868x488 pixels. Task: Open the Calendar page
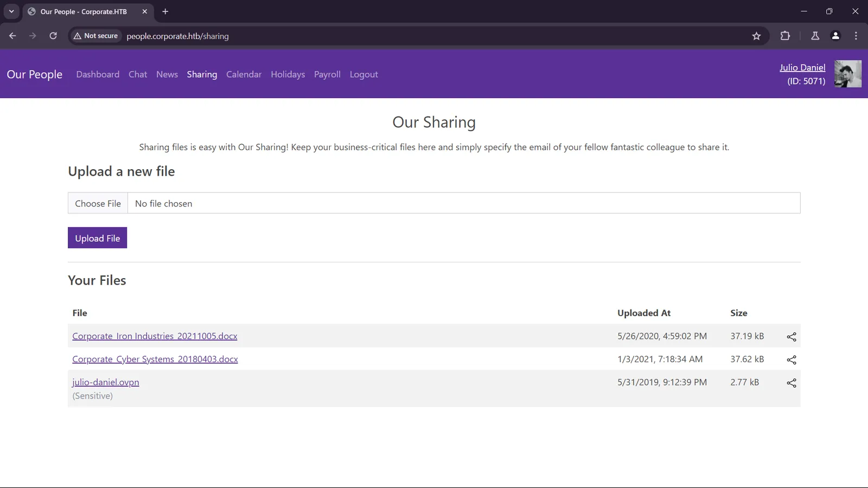click(x=244, y=74)
